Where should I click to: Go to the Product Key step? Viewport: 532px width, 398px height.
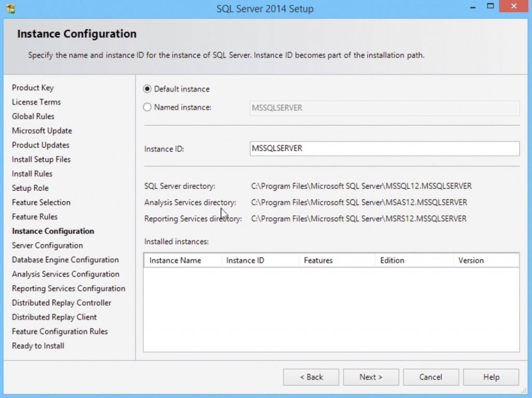click(x=33, y=88)
